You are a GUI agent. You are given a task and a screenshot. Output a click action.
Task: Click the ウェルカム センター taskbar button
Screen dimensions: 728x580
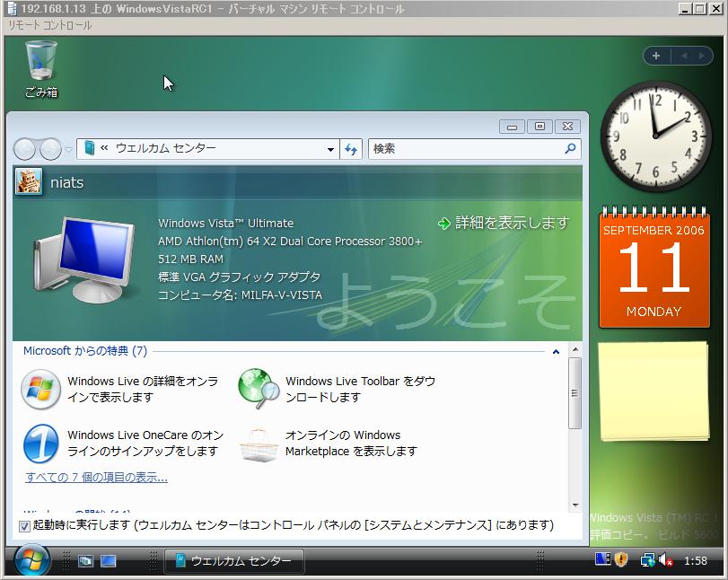[234, 561]
